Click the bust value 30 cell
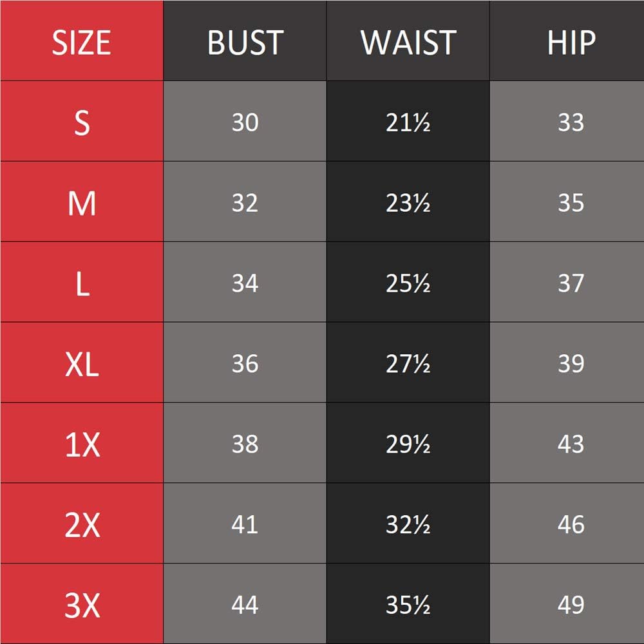644x644 pixels. point(245,122)
